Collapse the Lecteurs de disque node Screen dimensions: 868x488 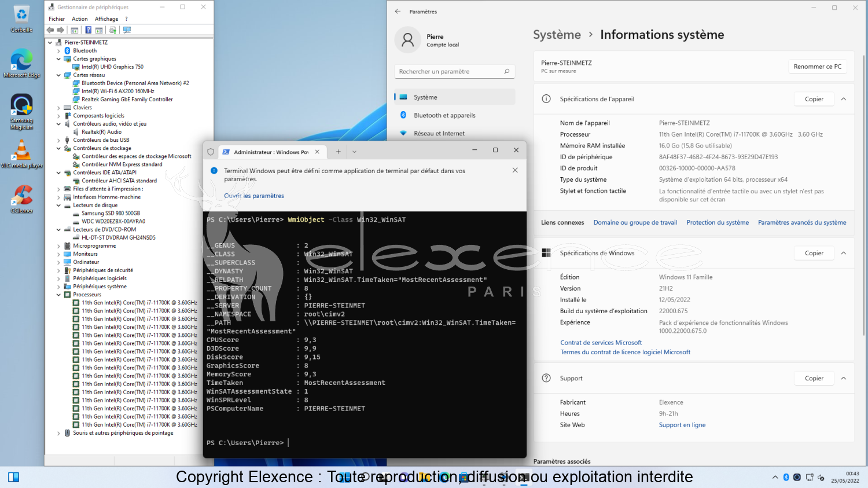(58, 206)
